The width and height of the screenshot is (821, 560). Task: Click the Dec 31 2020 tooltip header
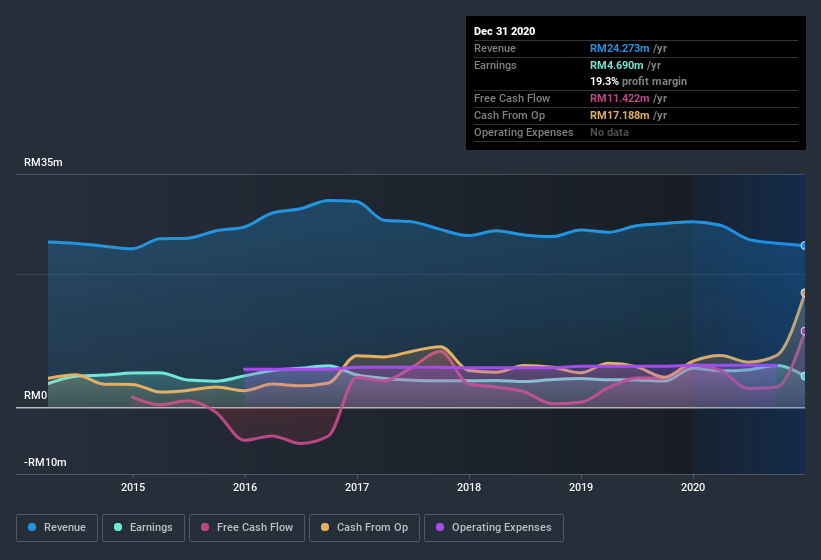tap(504, 31)
